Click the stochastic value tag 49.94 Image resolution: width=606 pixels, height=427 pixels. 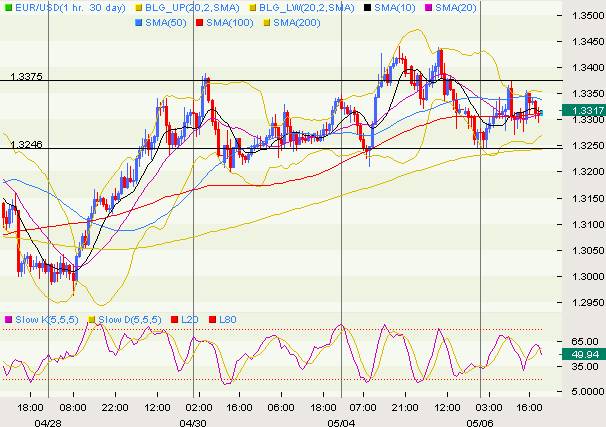[584, 354]
